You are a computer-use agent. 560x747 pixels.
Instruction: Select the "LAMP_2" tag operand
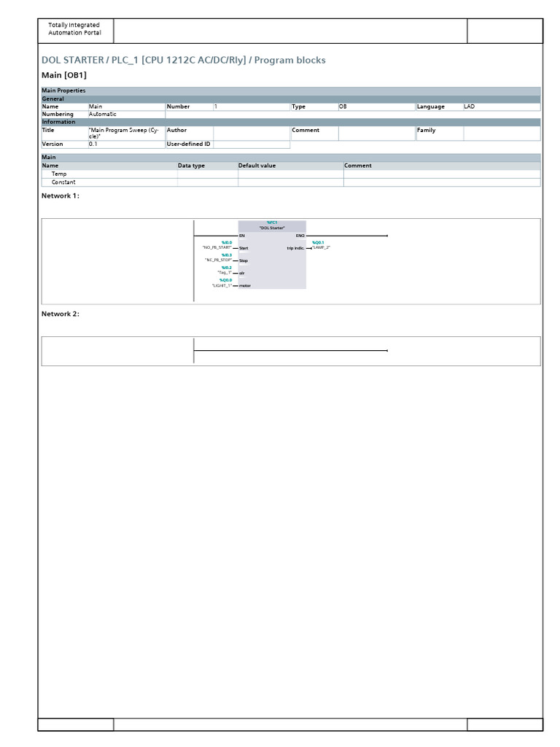click(321, 247)
